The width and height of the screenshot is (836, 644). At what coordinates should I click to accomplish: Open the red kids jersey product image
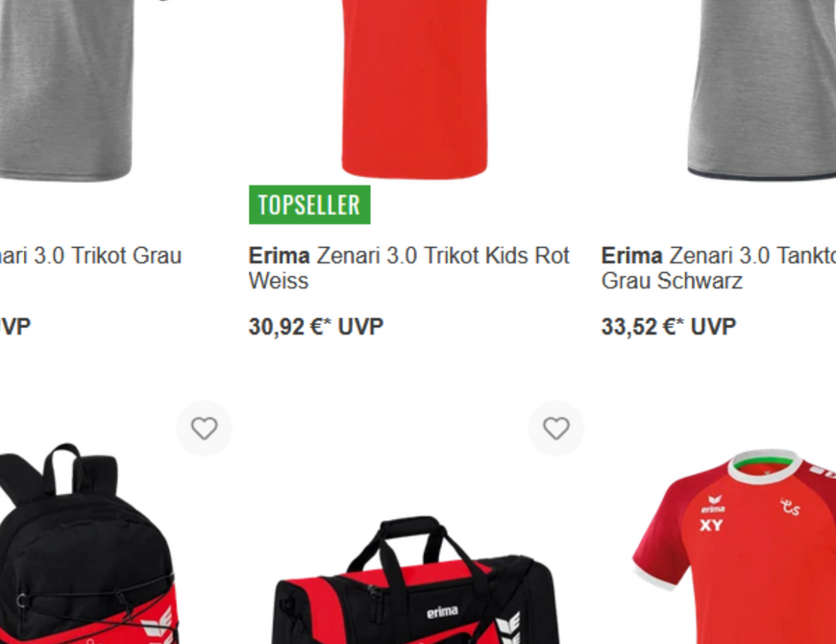[x=415, y=89]
